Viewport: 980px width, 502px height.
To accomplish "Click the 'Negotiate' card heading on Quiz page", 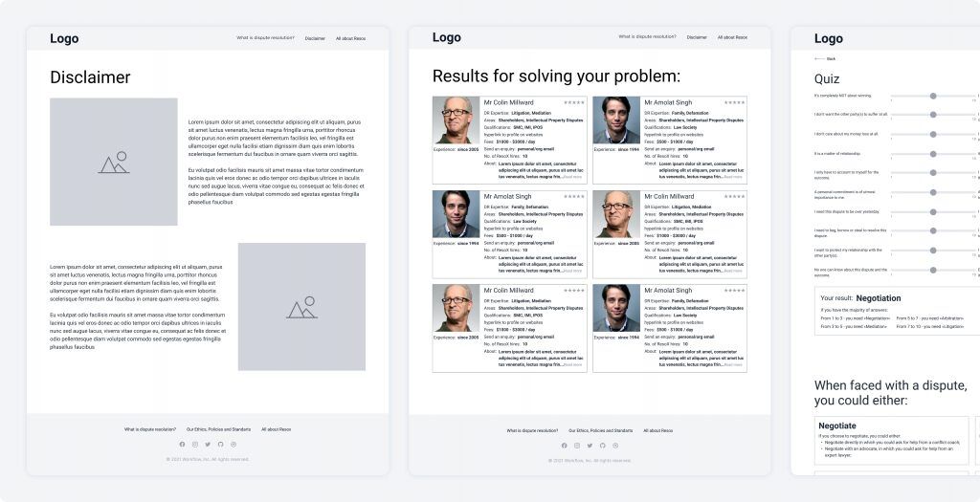I will click(836, 426).
